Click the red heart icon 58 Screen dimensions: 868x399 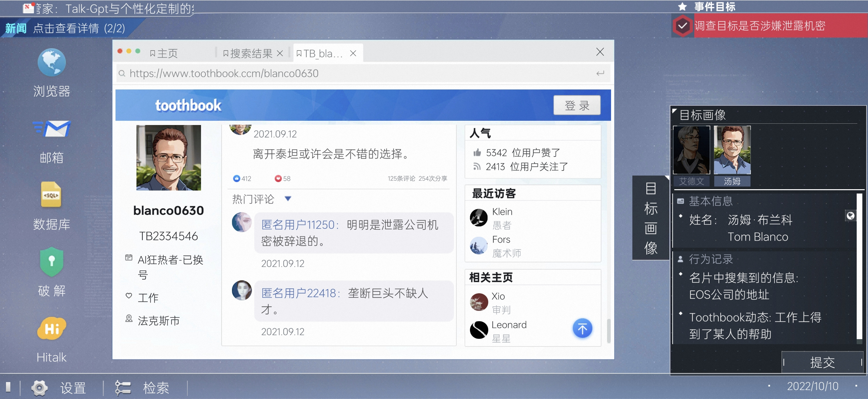tap(278, 179)
